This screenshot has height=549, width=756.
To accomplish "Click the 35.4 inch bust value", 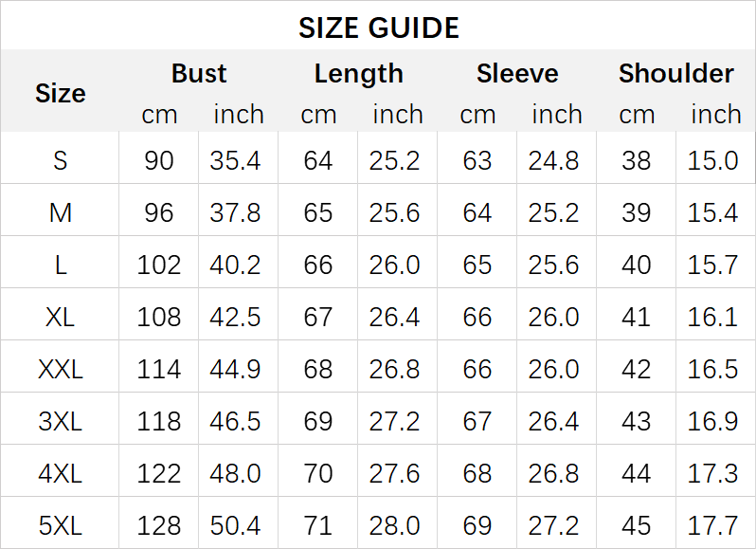I will (x=236, y=160).
